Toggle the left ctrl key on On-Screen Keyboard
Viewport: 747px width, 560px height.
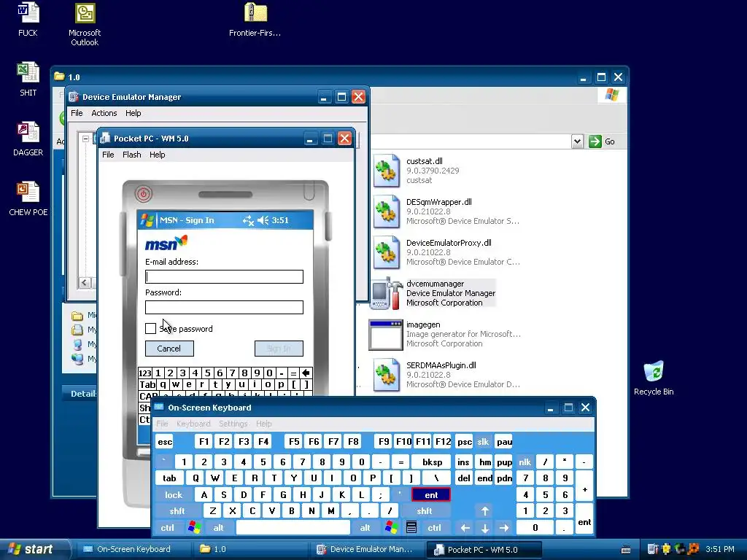167,528
